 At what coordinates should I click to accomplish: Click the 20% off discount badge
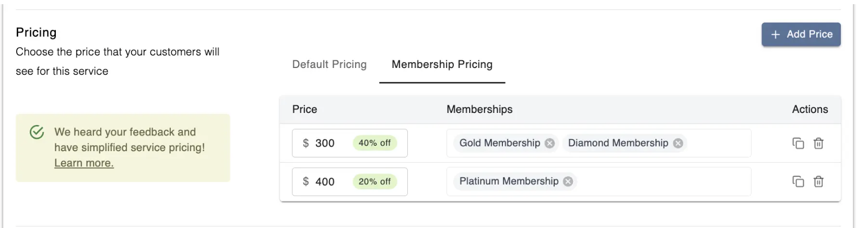pyautogui.click(x=374, y=182)
